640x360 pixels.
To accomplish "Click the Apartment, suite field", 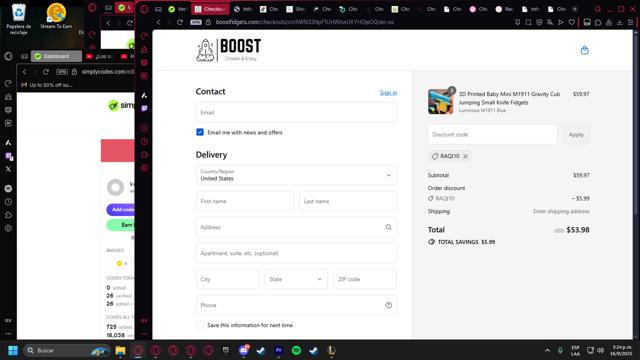I will coord(296,253).
